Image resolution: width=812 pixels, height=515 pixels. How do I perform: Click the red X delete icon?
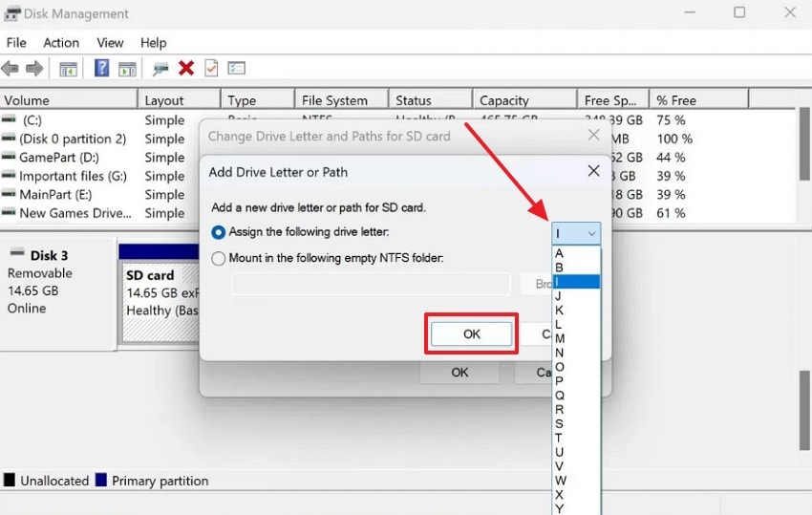[186, 68]
